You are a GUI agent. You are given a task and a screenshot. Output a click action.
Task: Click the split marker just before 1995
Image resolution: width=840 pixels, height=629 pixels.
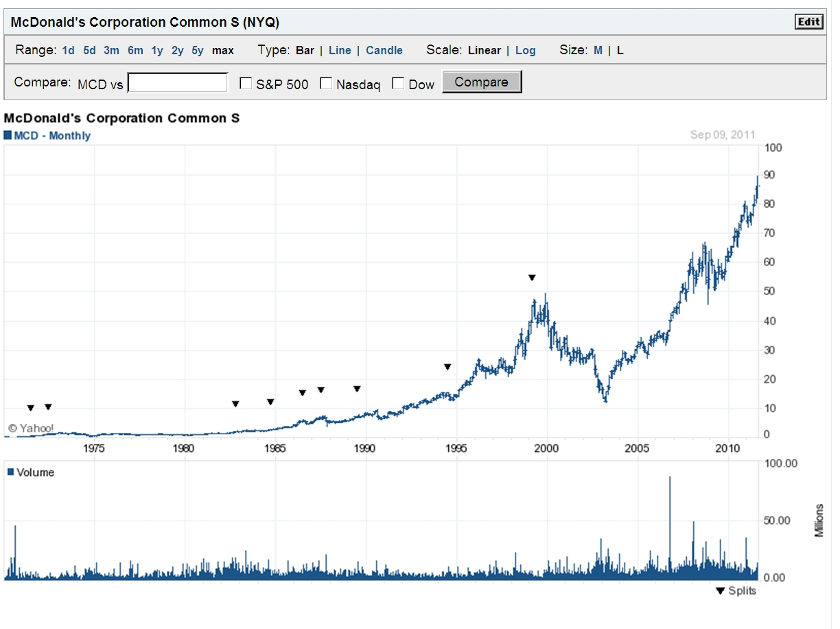pos(447,367)
